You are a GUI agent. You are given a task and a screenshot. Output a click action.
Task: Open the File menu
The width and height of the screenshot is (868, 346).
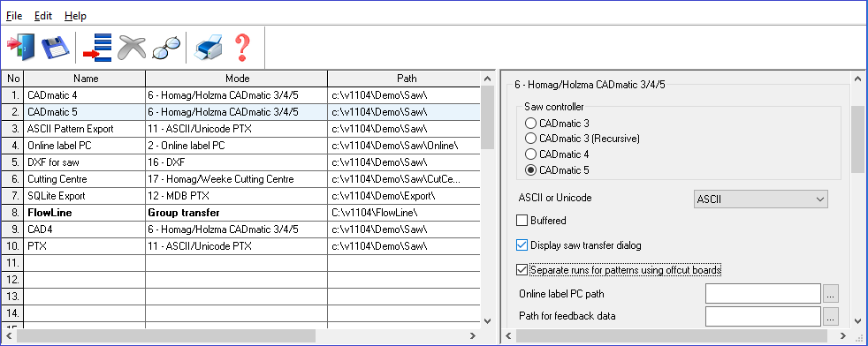[14, 16]
